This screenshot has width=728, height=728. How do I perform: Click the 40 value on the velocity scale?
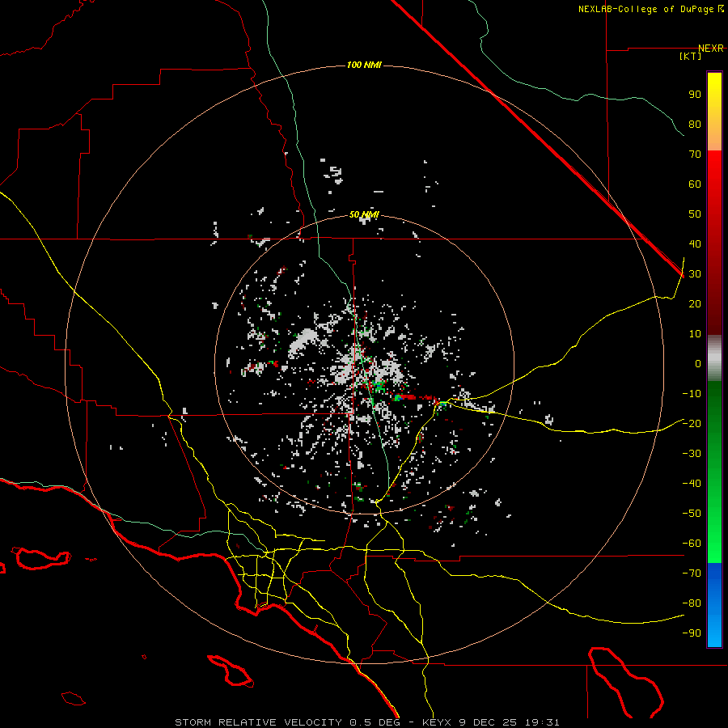point(695,244)
